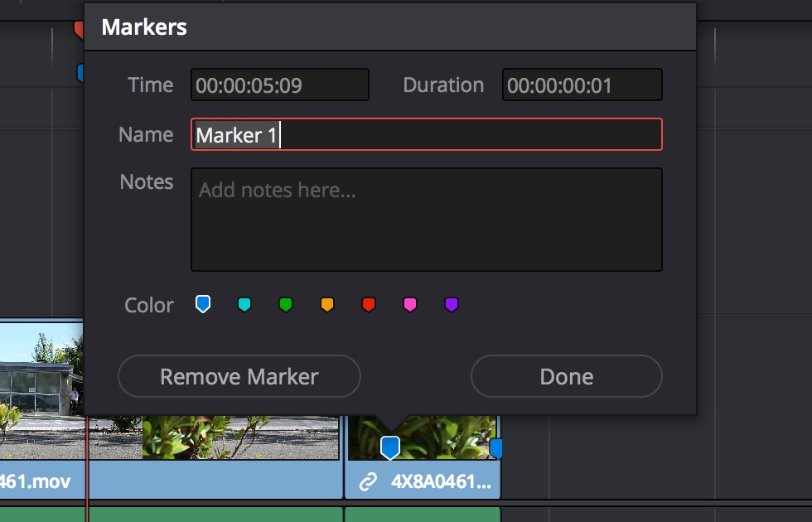Select the pink marker color
812x522 pixels.
[409, 303]
